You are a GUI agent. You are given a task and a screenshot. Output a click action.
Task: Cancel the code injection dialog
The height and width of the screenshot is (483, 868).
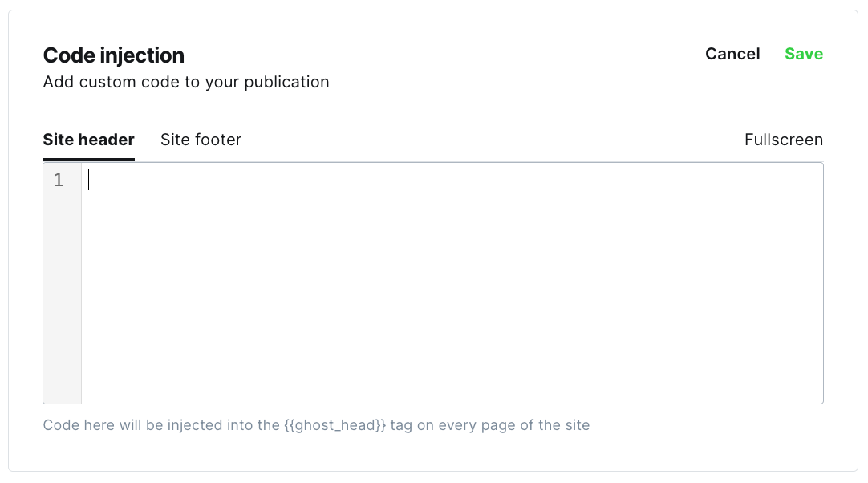pos(732,54)
